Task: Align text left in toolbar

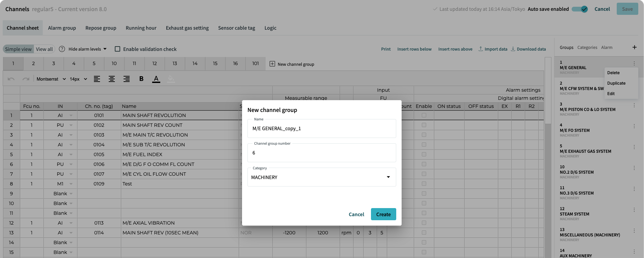Action: coord(97,79)
